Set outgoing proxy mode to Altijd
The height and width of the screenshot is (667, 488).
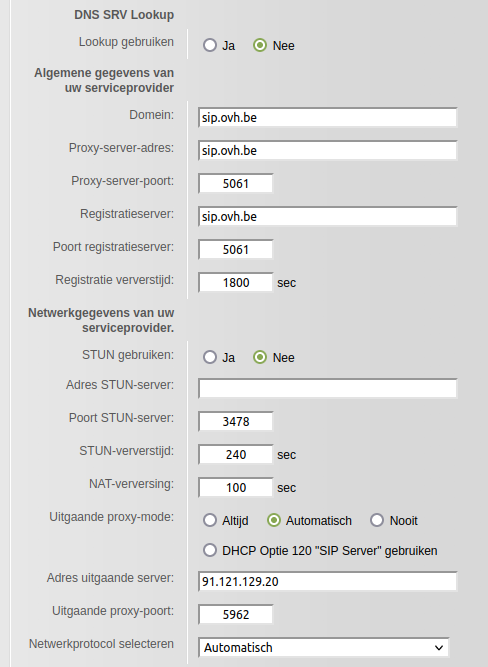pyautogui.click(x=210, y=520)
